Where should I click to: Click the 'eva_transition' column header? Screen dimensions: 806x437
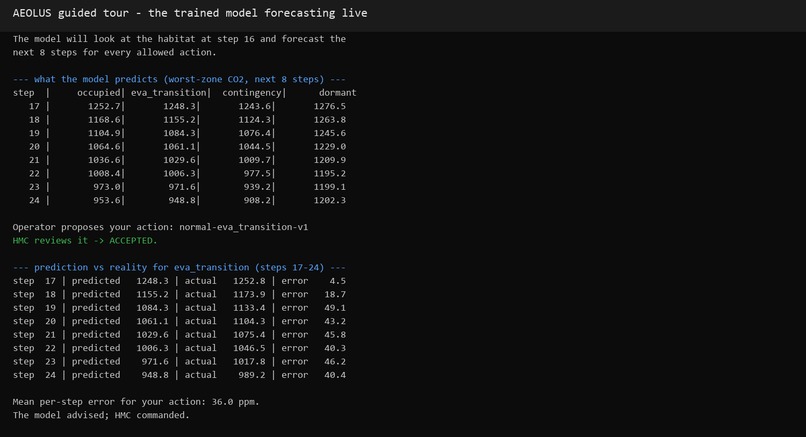[169, 93]
